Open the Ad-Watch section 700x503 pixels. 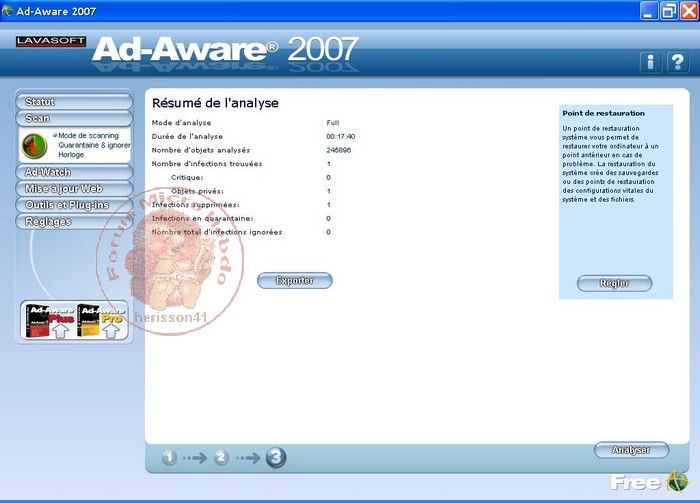coord(74,172)
